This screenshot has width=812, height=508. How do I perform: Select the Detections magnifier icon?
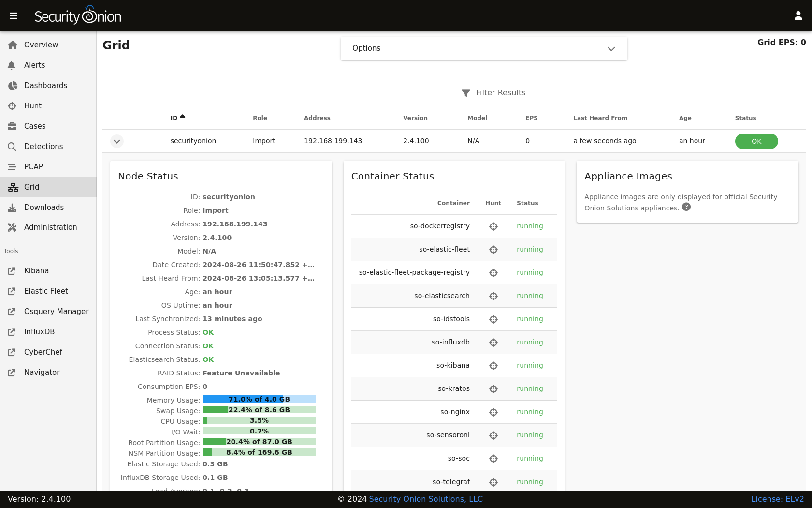tap(12, 147)
